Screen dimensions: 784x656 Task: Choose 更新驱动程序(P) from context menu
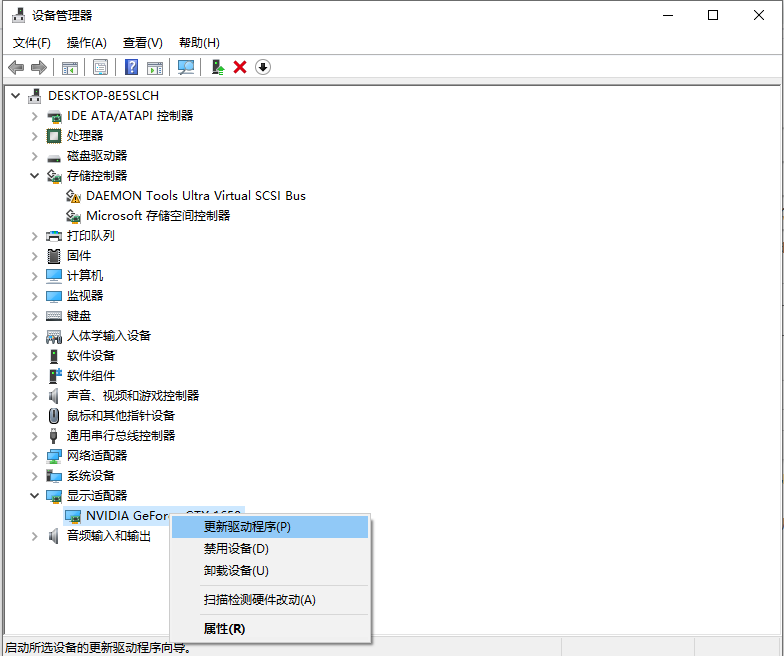247,527
